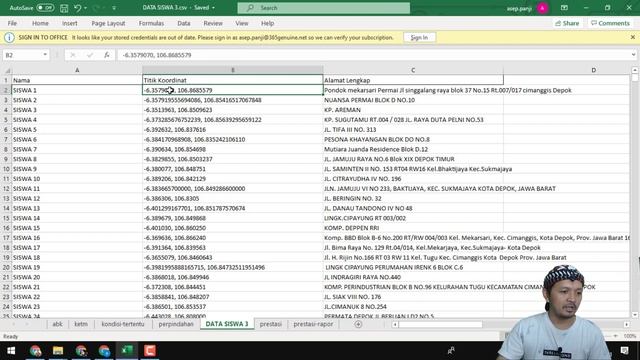The image size is (640, 360).
Task: Select the cell 'SISWA 5'
Action: pyautogui.click(x=77, y=129)
